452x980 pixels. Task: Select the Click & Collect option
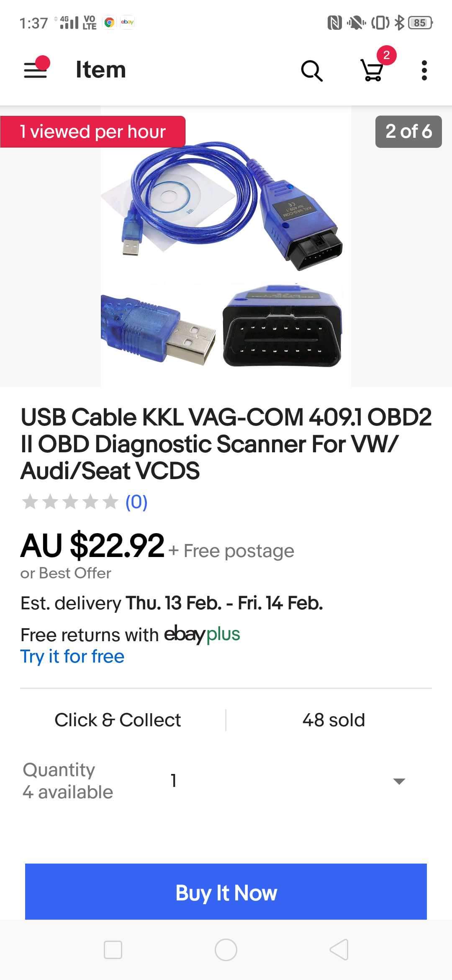point(118,720)
